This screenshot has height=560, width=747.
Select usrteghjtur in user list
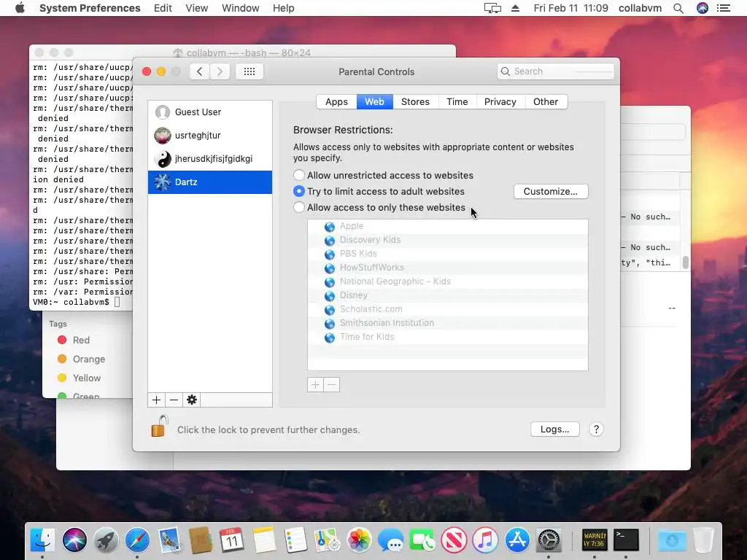click(210, 135)
